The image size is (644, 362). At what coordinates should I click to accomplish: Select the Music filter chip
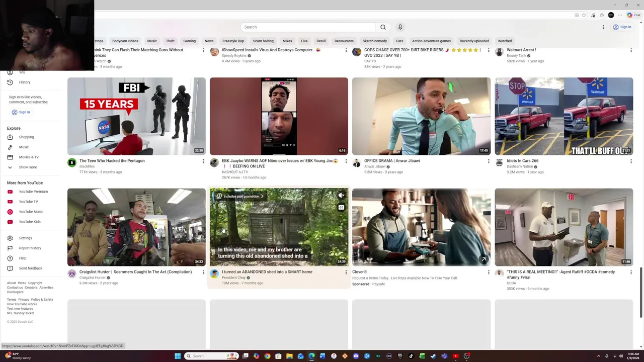pos(152,41)
